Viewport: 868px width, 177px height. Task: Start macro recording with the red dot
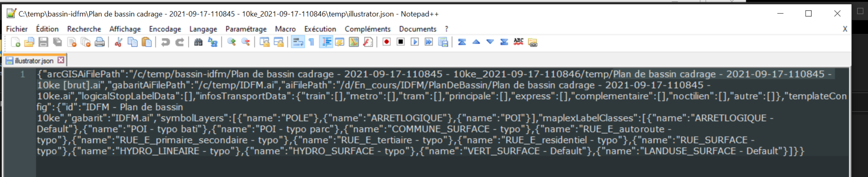tap(387, 42)
